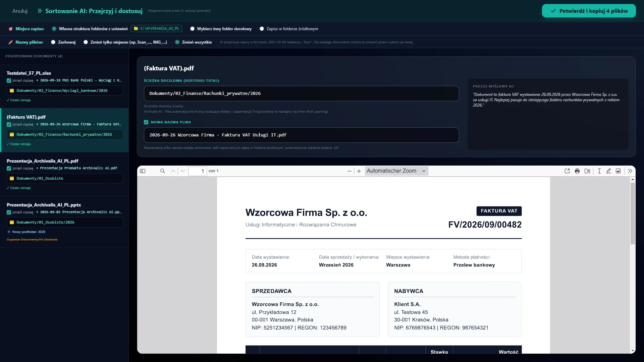Click the yellow folder icon for C:\Archivalis_AI_PL
This screenshot has height=362, width=644.
[x=136, y=28]
